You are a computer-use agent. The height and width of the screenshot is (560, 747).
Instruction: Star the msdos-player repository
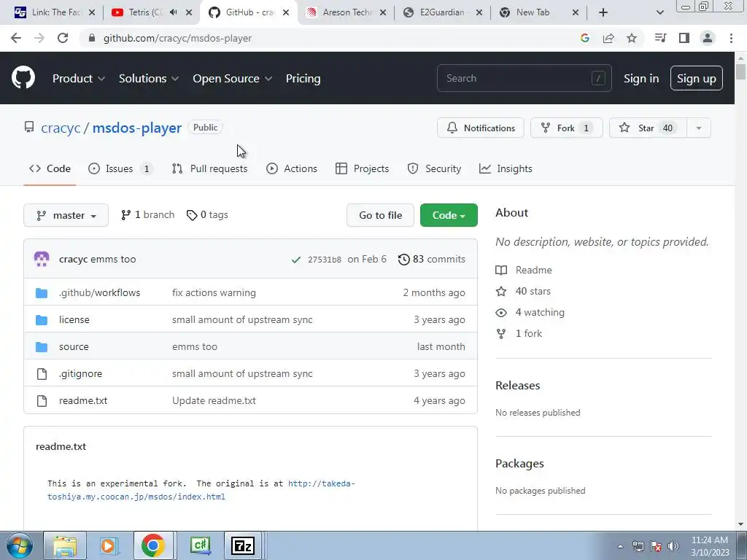(x=648, y=128)
